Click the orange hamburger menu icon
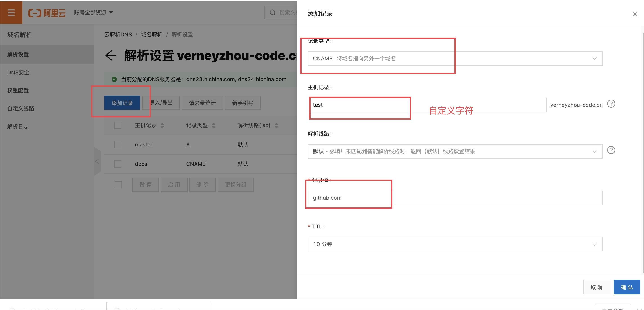644x310 pixels. pos(11,13)
